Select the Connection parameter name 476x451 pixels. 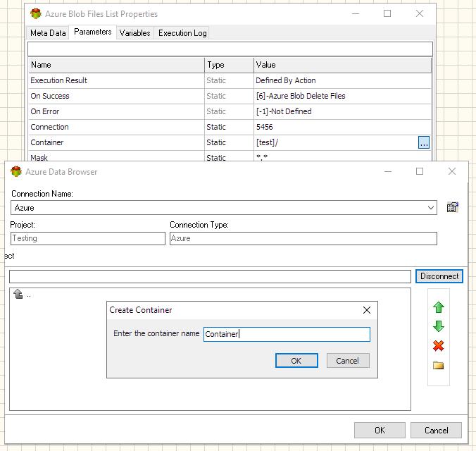point(49,127)
